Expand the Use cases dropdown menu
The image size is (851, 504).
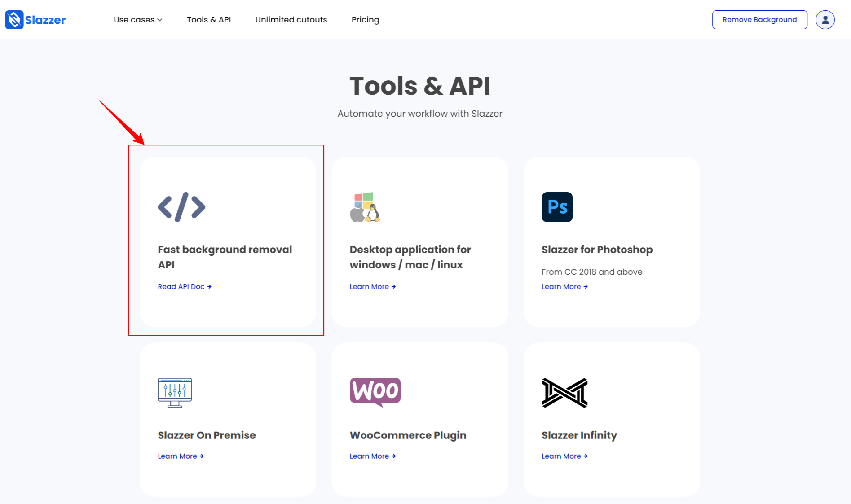(x=138, y=20)
